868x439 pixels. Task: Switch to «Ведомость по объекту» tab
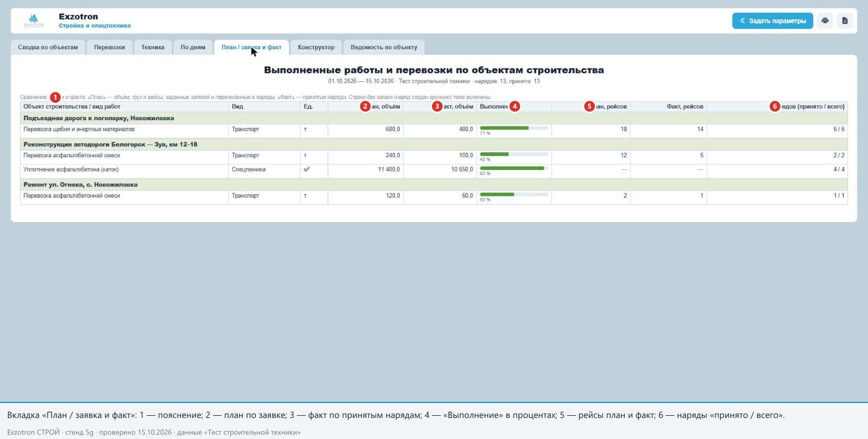[x=384, y=47]
